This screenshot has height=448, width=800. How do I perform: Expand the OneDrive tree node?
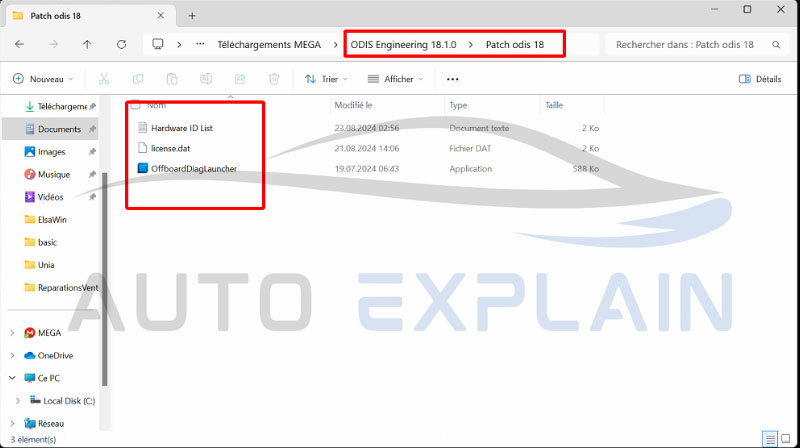point(12,356)
